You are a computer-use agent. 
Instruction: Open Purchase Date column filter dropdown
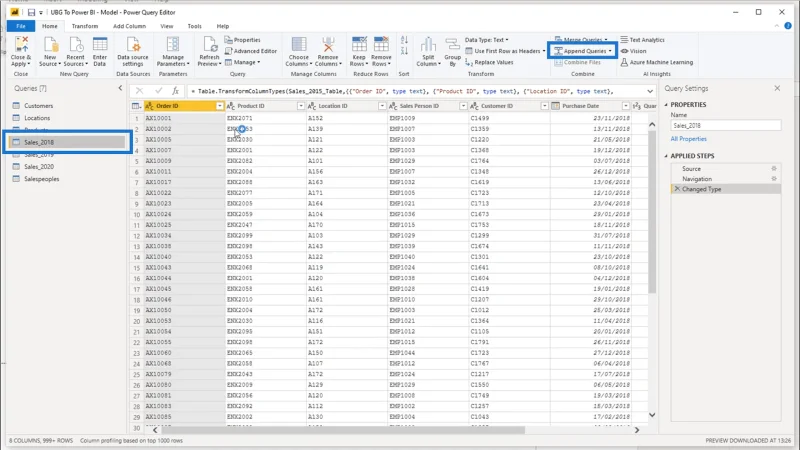(x=626, y=106)
